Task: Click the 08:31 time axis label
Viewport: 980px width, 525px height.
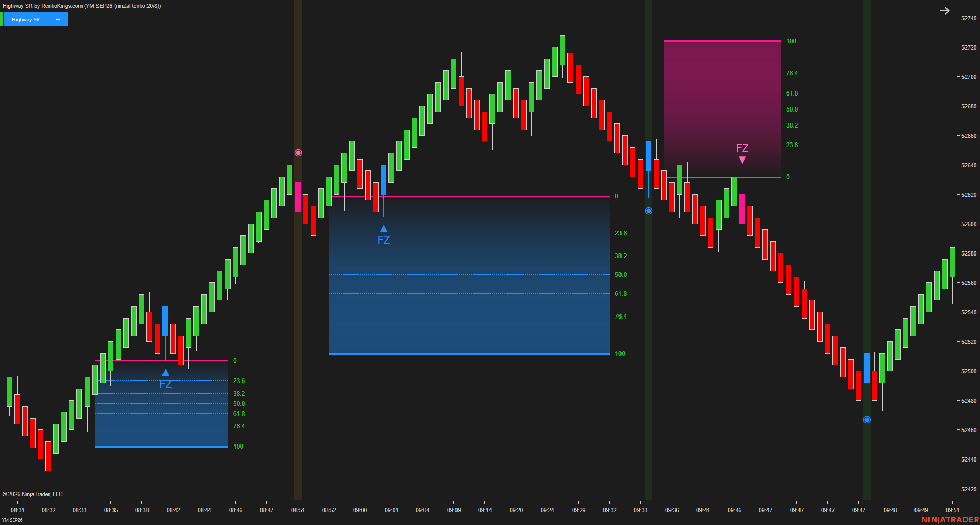Action: click(x=18, y=510)
